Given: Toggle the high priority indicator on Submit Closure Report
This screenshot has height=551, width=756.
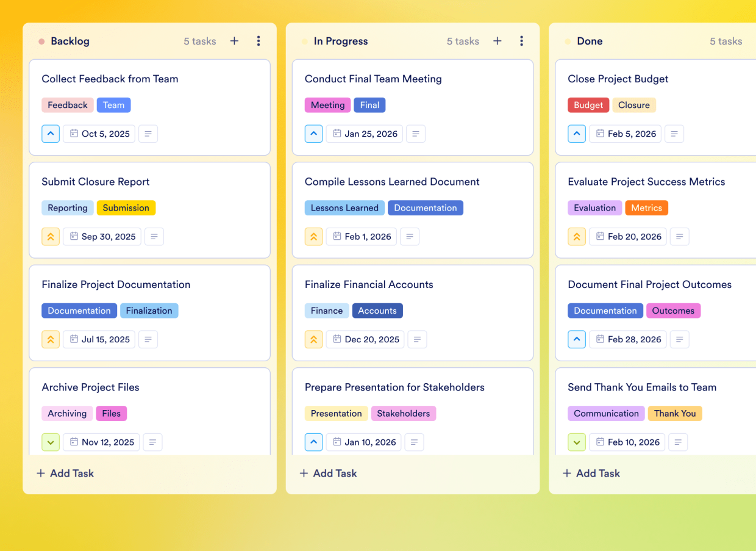Looking at the screenshot, I should [51, 236].
